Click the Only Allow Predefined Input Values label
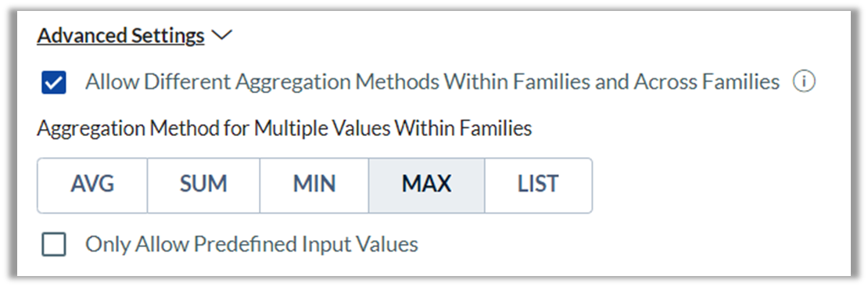 pyautogui.click(x=251, y=244)
